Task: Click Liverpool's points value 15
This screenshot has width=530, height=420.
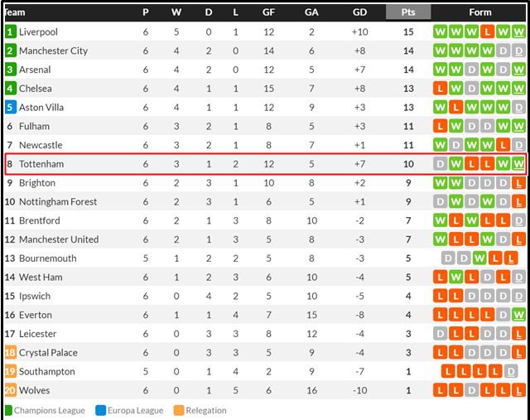Action: pos(408,31)
